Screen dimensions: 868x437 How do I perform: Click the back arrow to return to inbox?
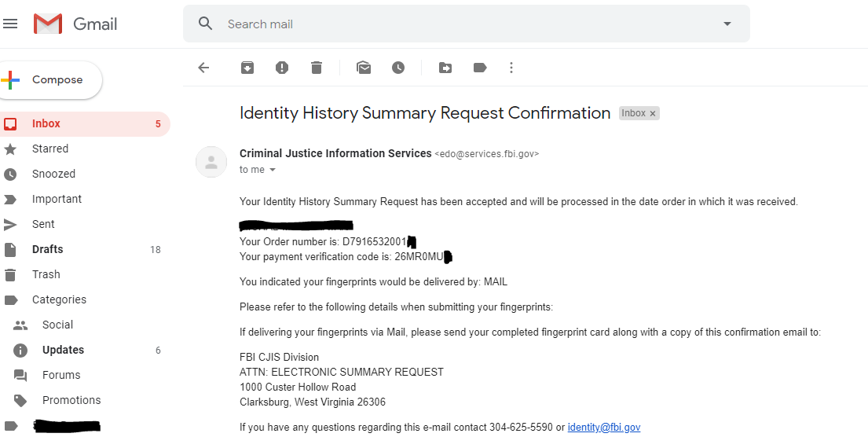click(x=203, y=68)
